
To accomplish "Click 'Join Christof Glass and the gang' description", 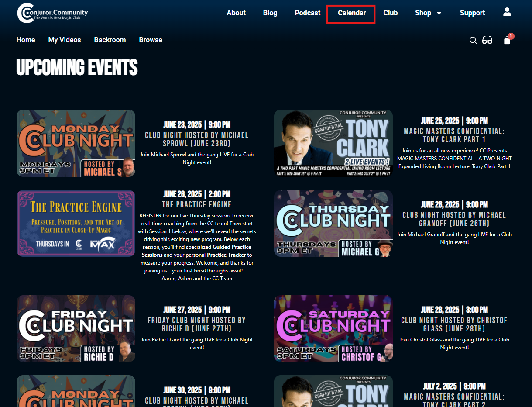I will click(454, 344).
